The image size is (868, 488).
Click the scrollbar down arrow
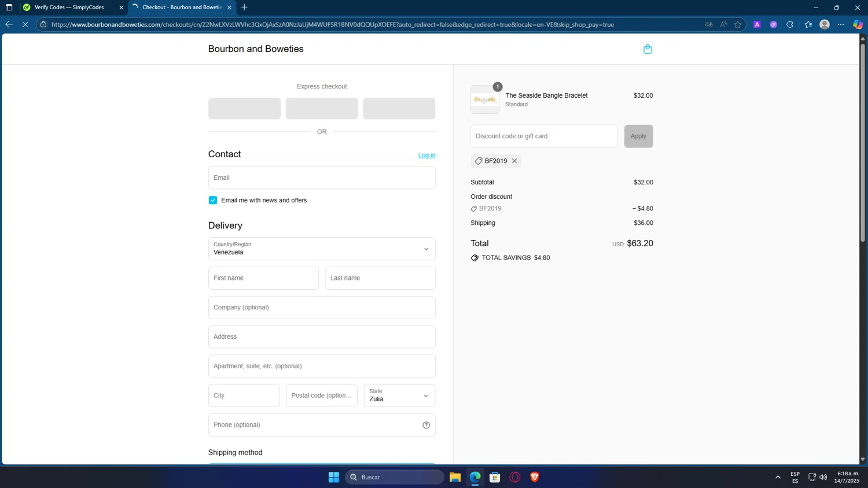[x=862, y=460]
